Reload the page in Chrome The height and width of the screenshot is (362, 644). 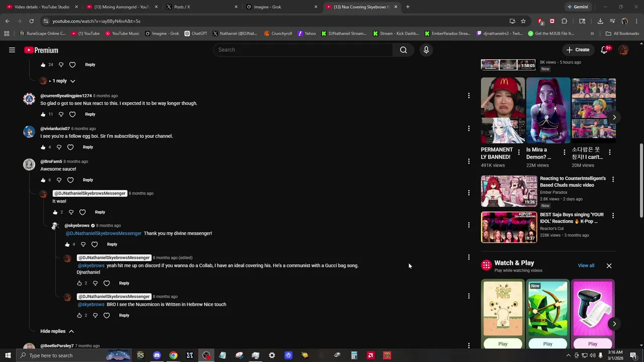pos(31,21)
